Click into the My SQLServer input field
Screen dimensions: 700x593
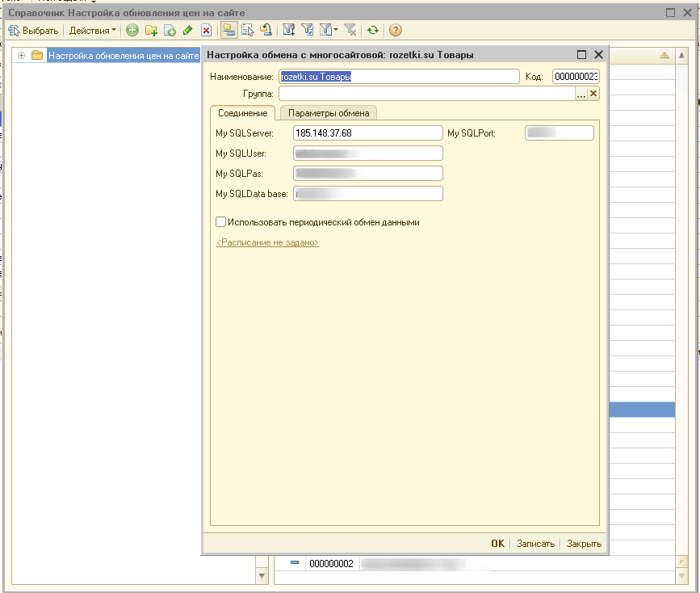[x=367, y=133]
